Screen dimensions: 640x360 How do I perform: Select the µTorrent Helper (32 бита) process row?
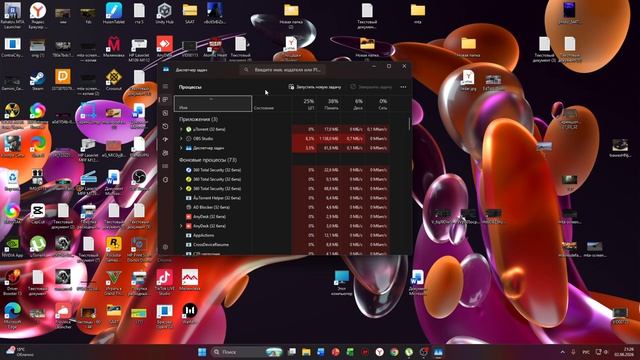click(282, 198)
